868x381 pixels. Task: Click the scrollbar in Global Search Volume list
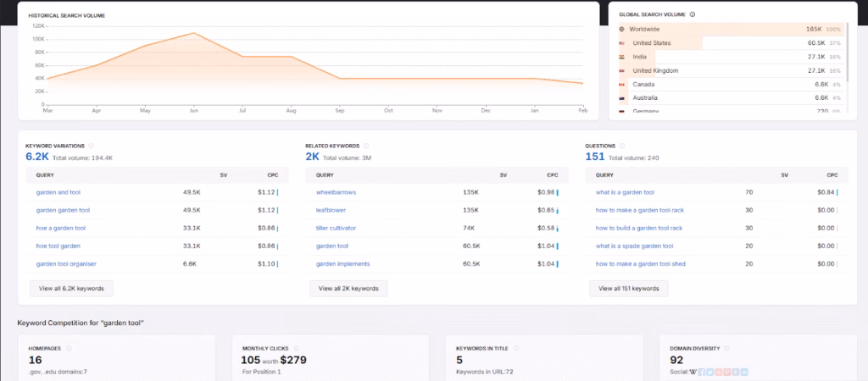(848, 51)
